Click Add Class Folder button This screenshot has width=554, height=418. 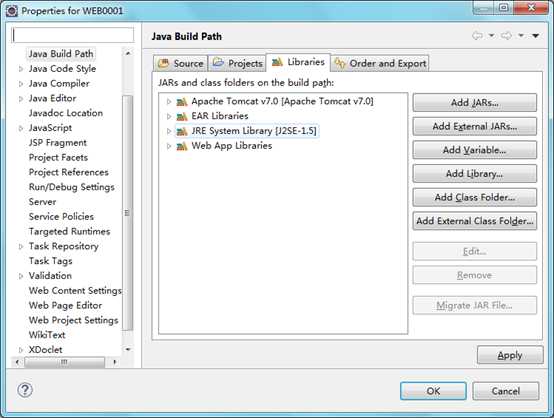click(475, 197)
